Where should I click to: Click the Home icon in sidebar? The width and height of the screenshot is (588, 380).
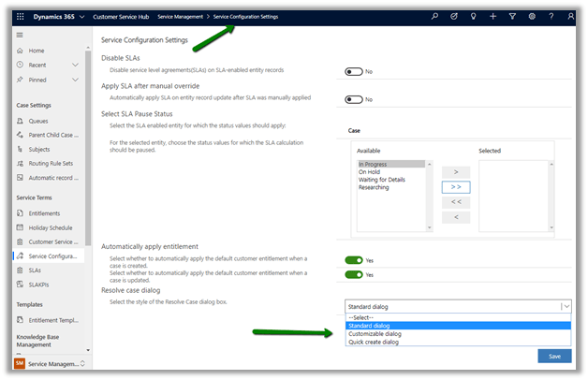coord(21,51)
